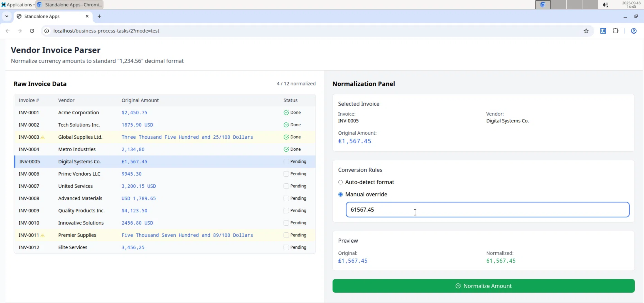Toggle the Pending checkbox for INV-0007
Image resolution: width=644 pixels, height=303 pixels.
286,186
